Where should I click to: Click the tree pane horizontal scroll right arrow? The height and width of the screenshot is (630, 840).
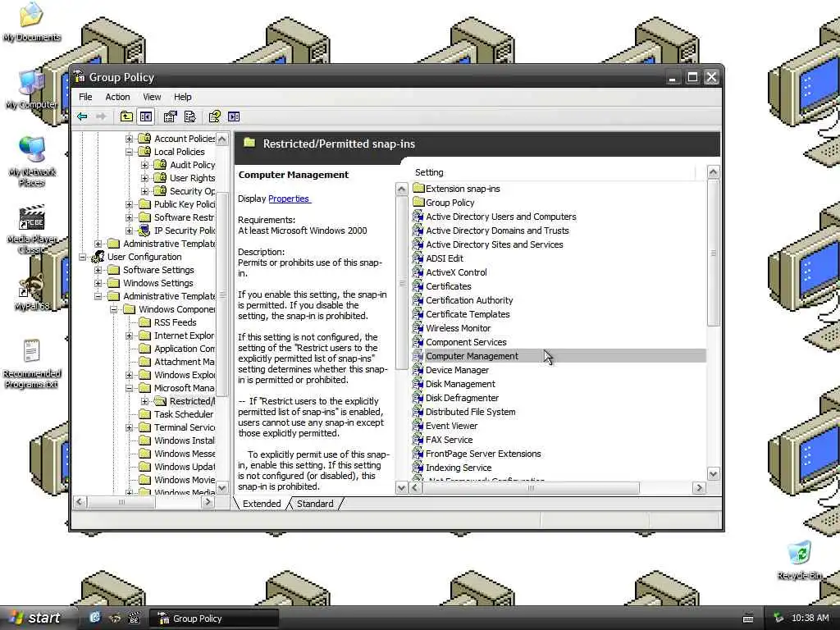click(208, 502)
